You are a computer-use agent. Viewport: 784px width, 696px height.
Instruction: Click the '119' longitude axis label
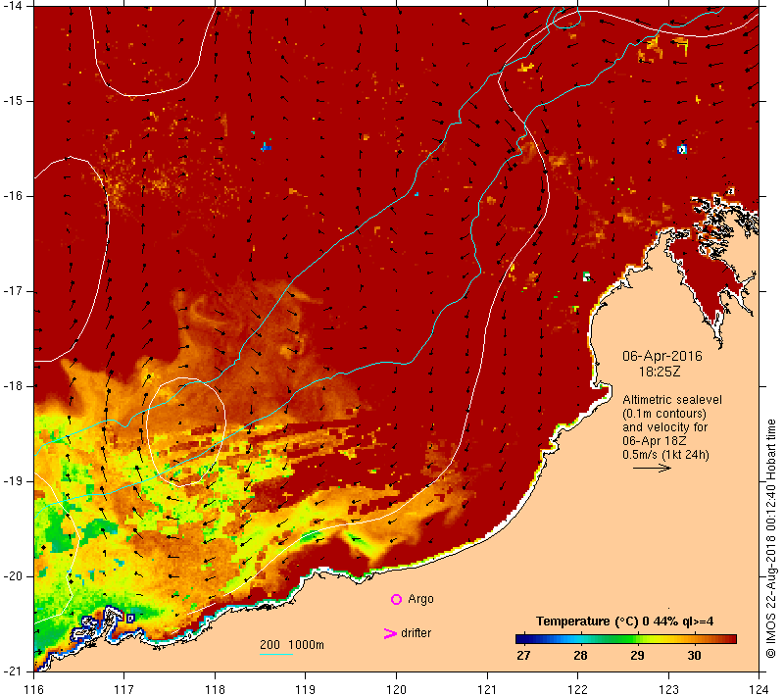[x=306, y=689]
